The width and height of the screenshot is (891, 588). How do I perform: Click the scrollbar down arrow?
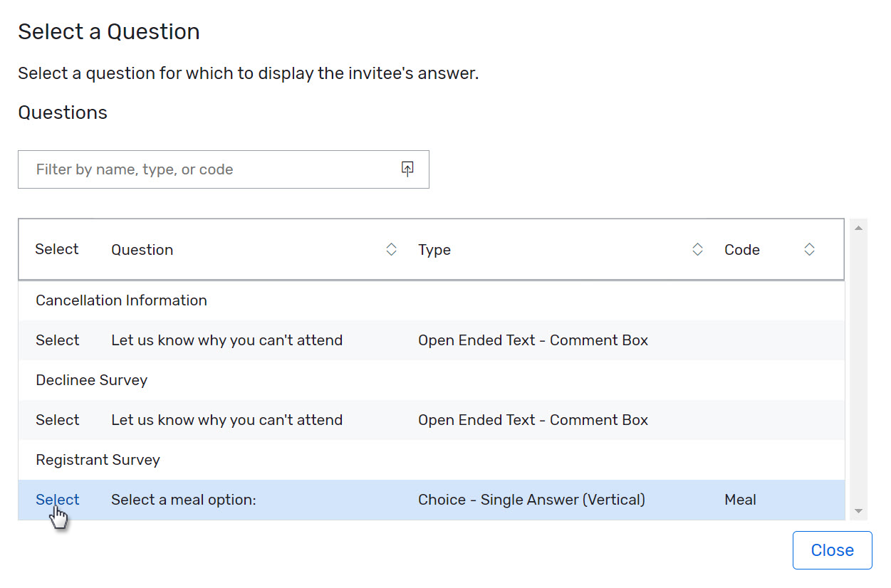[x=859, y=511]
